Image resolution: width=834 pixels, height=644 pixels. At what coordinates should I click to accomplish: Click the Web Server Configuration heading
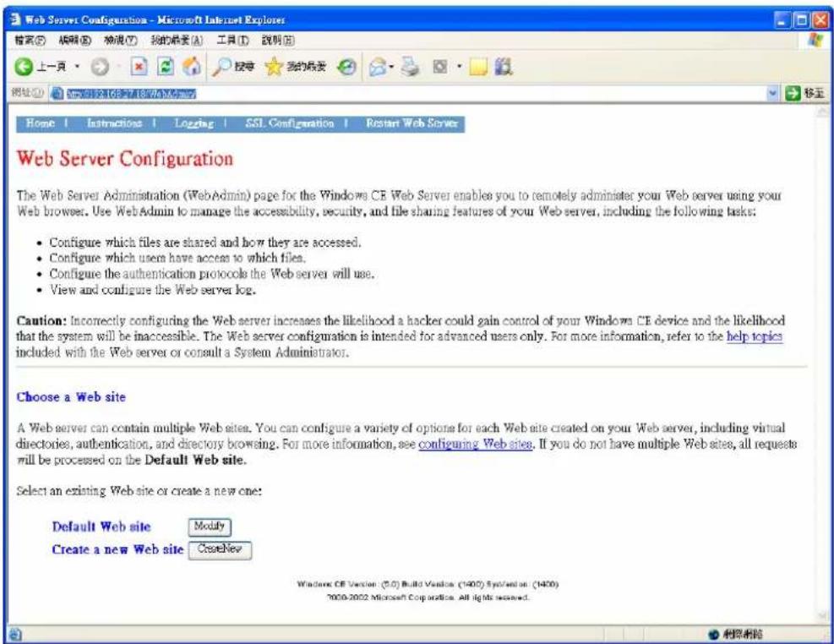pyautogui.click(x=124, y=159)
